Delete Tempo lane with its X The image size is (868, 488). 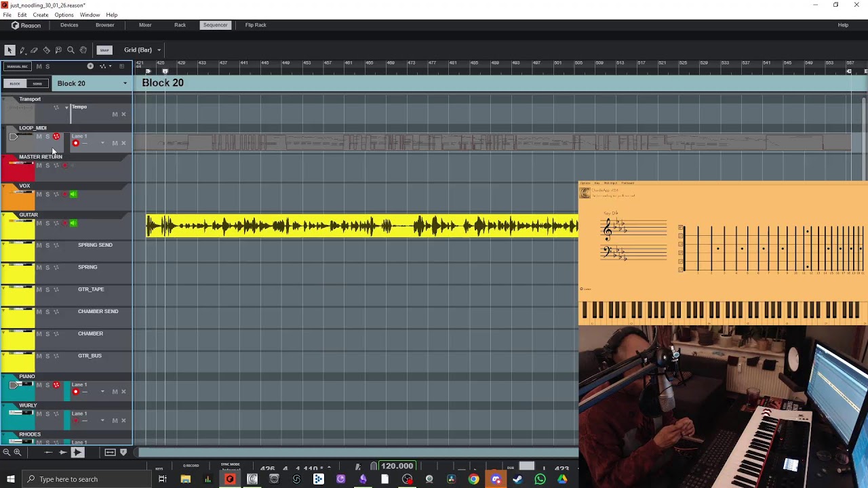pos(123,115)
